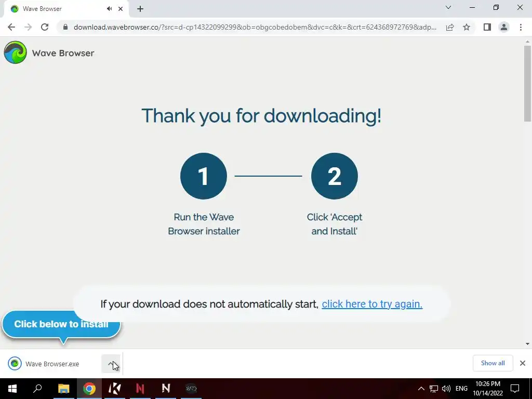
Task: Click the step 2 circle
Action: tap(334, 176)
